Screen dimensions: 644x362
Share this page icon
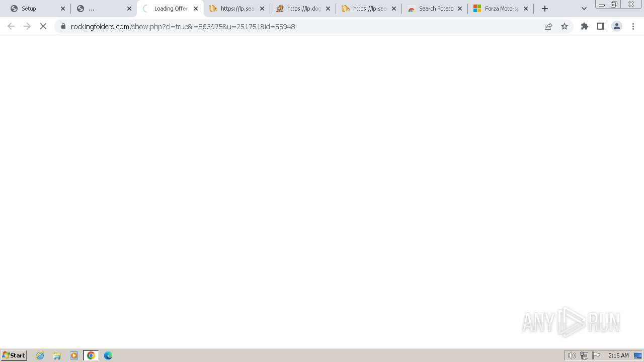tap(548, 26)
